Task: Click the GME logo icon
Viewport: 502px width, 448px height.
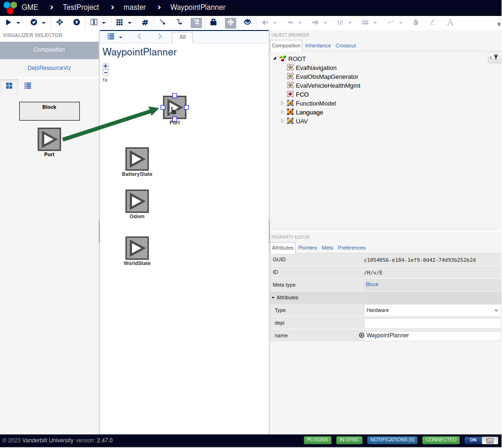Action: coord(10,8)
